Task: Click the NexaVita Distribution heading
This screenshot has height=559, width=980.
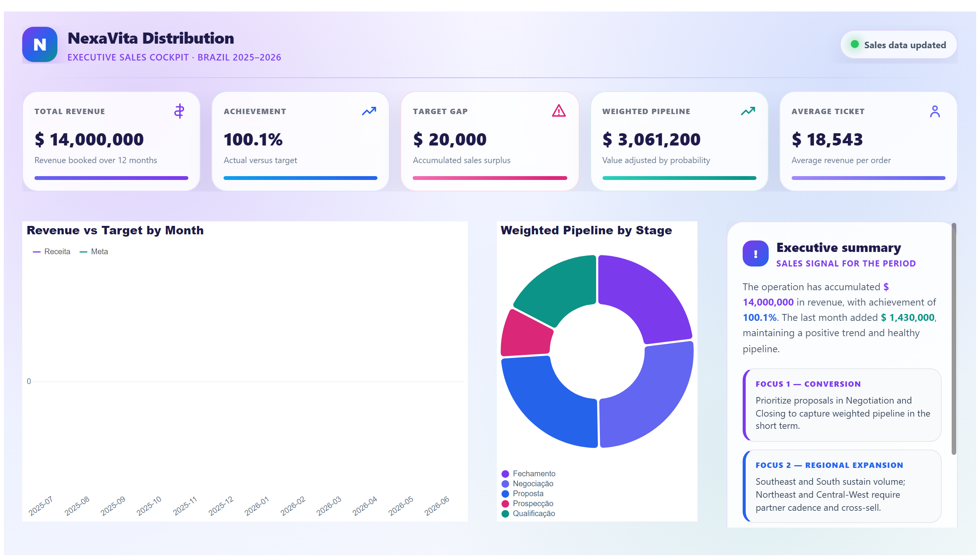Action: (151, 38)
